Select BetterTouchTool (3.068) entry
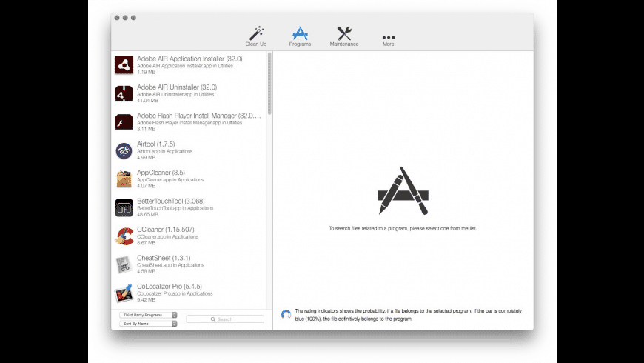The width and height of the screenshot is (644, 363). pyautogui.click(x=189, y=207)
